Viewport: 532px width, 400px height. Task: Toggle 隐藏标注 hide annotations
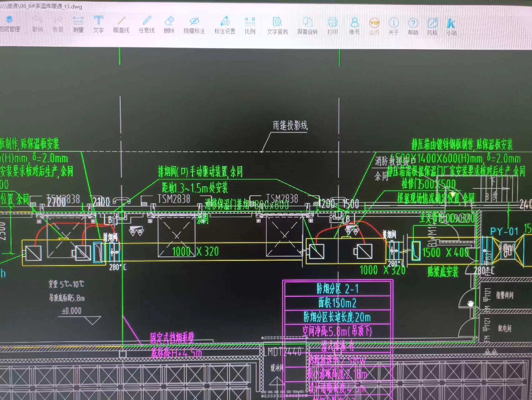[194, 25]
